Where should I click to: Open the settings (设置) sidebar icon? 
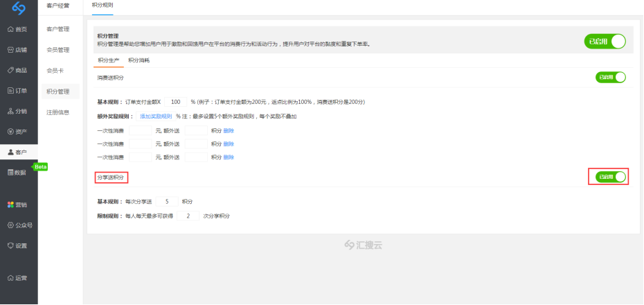tap(10, 245)
